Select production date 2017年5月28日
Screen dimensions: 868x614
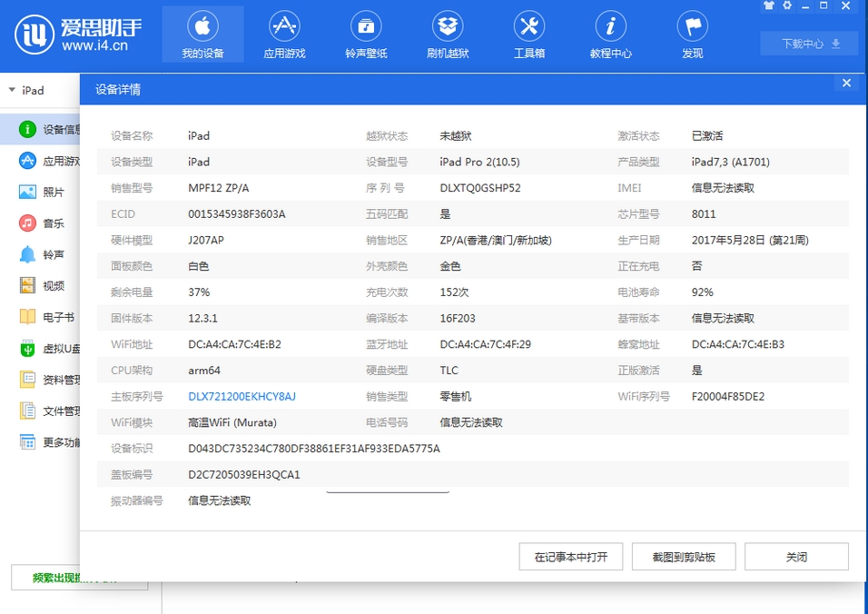730,240
